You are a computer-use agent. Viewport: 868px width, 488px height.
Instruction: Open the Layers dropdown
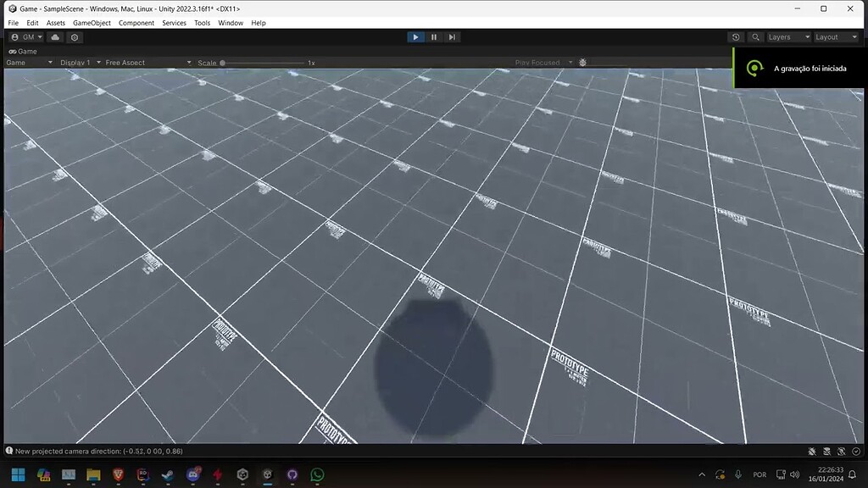click(x=789, y=37)
